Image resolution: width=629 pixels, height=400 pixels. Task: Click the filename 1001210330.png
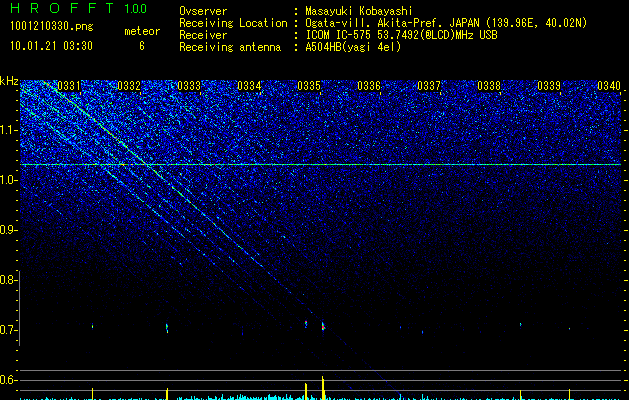point(52,27)
